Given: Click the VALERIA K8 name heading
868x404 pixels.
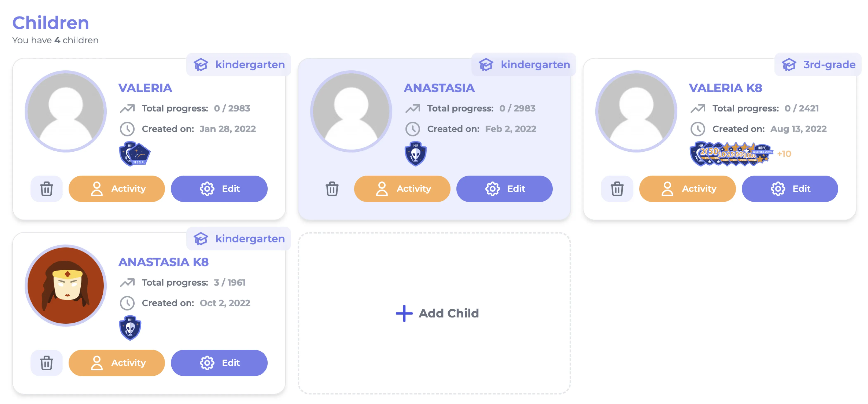Looking at the screenshot, I should [x=725, y=88].
